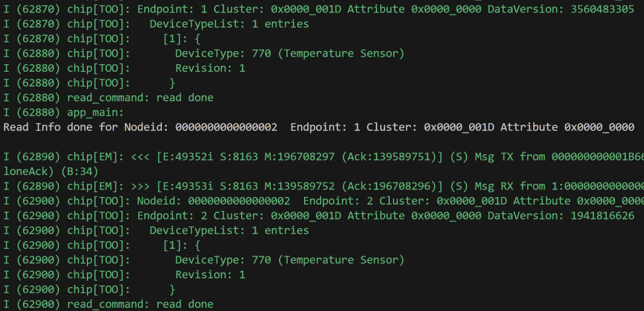Click the first "Revision: 1" line
This screenshot has width=644, height=311.
tap(210, 68)
